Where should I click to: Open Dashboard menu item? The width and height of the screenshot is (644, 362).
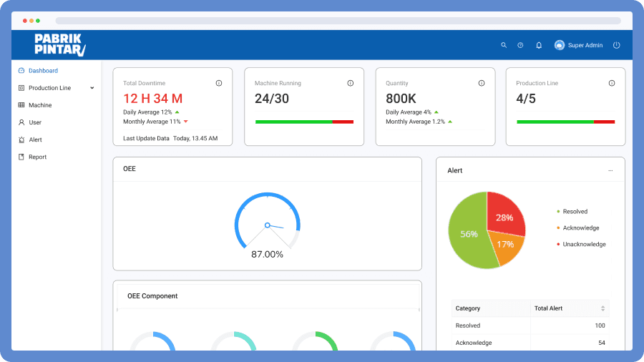(43, 71)
